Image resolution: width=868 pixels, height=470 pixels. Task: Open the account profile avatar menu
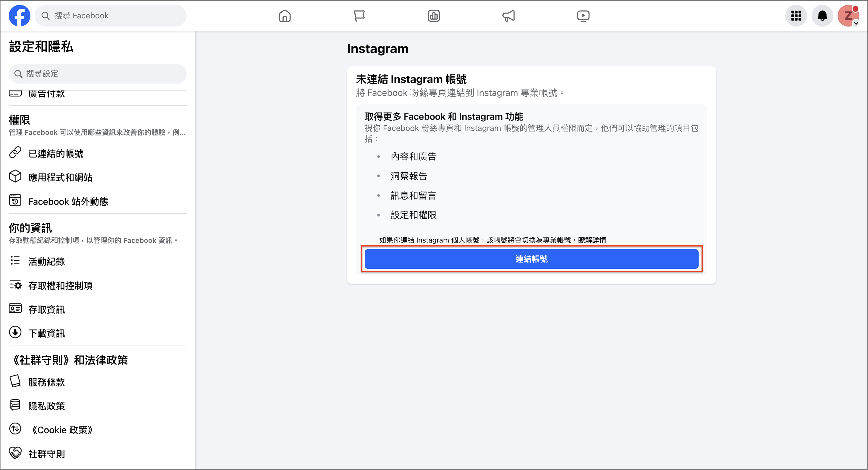point(848,15)
